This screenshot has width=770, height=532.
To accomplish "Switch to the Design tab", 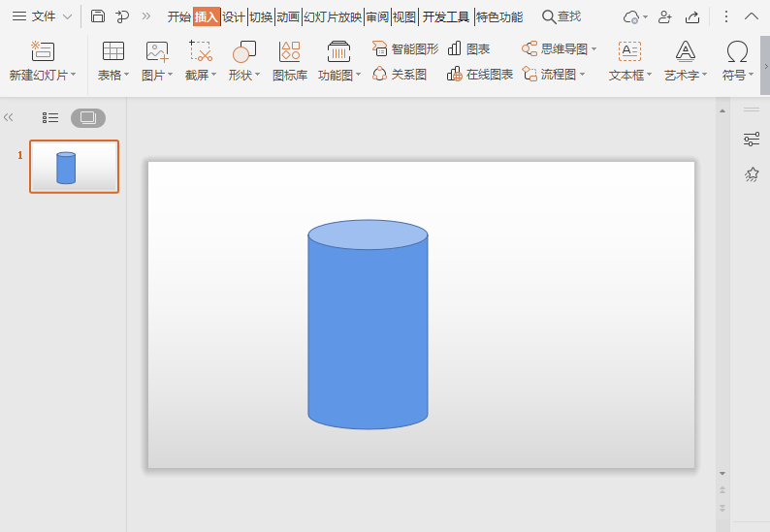I will click(234, 16).
